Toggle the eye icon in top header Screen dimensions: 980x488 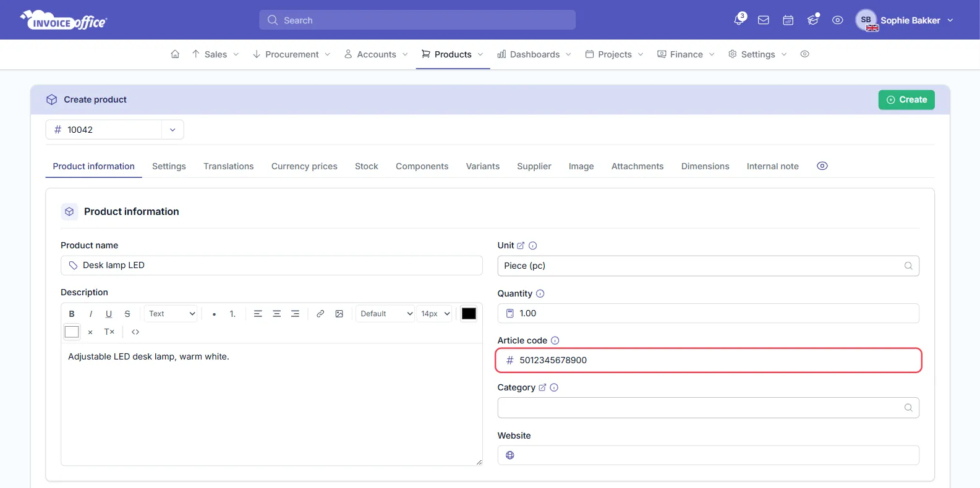[x=837, y=20]
